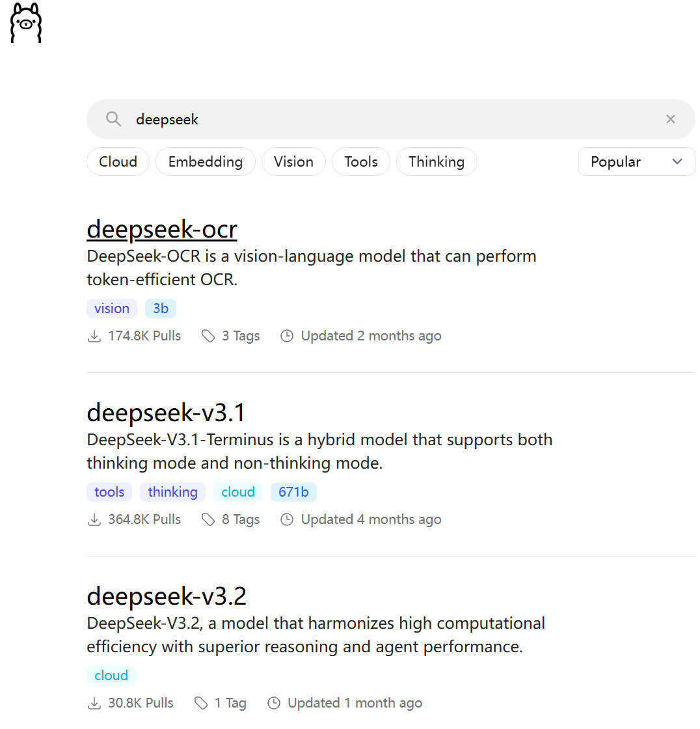
Task: Click the Updated 4 months ago text
Action: pyautogui.click(x=371, y=520)
